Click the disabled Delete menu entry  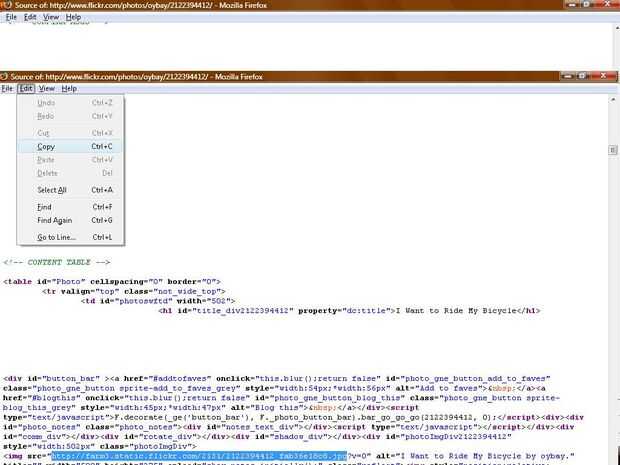point(70,173)
